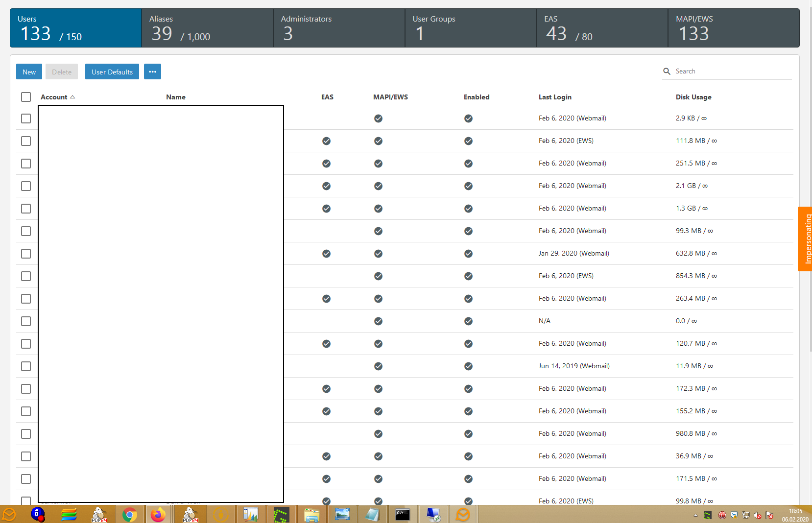Select the user last logged in Jun 14, 2019

coord(26,366)
